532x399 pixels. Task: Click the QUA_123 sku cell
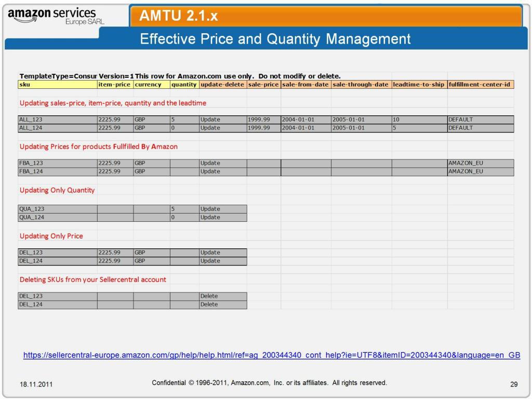tap(58, 209)
